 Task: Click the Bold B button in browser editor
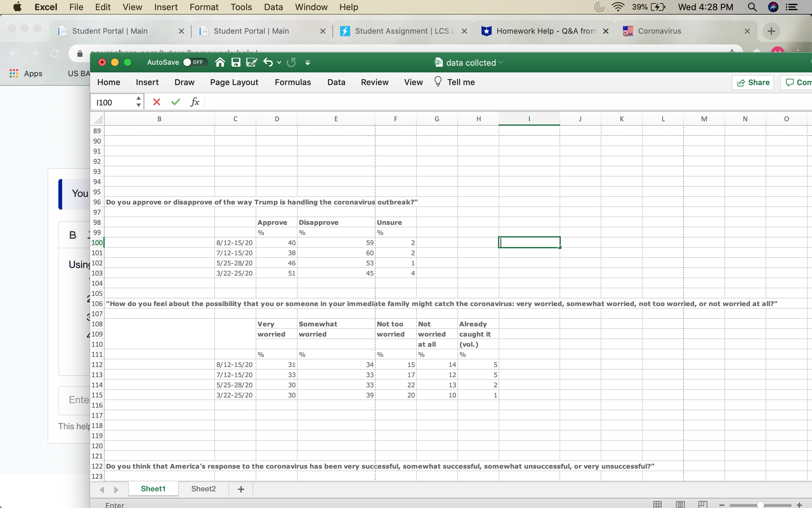(72, 235)
